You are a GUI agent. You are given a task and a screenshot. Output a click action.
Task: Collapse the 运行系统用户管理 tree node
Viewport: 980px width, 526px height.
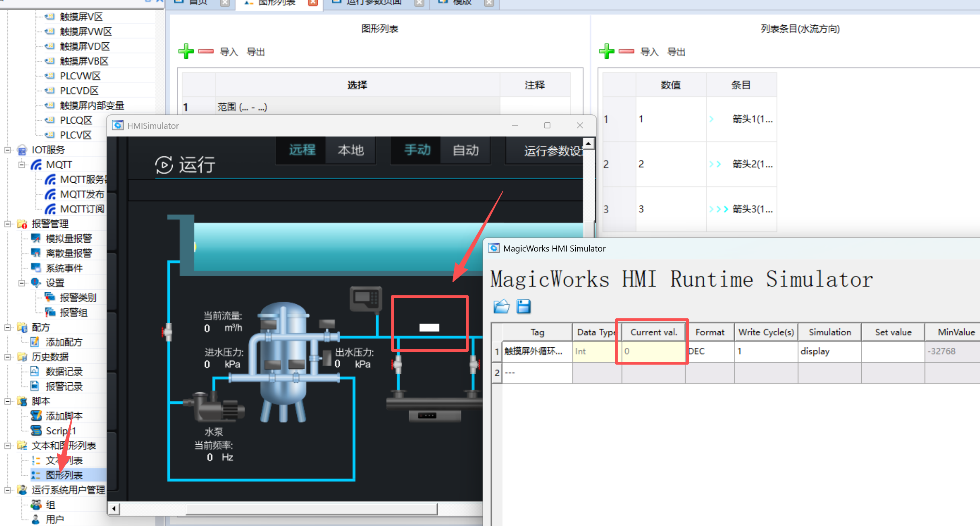[x=7, y=490]
